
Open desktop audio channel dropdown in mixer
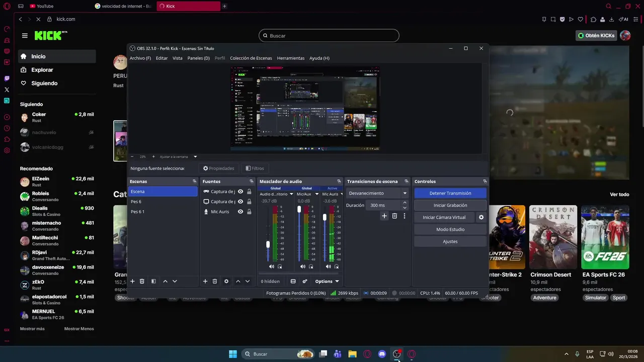291,194
